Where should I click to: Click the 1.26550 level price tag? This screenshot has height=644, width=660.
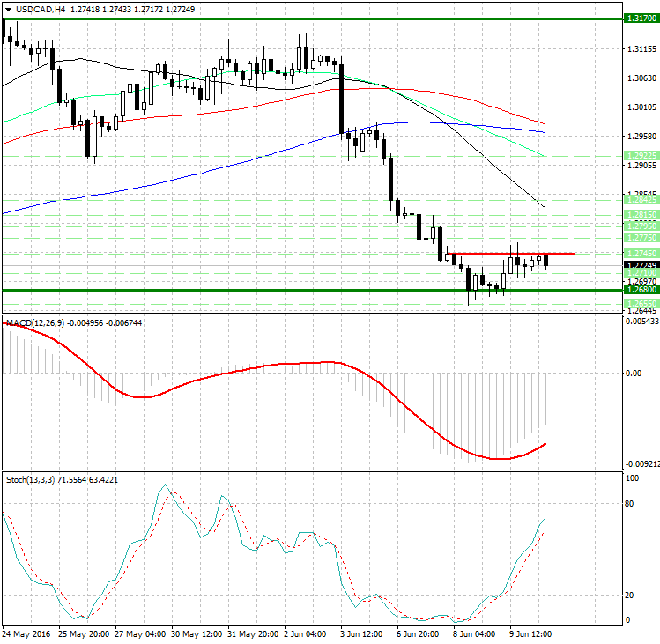pyautogui.click(x=641, y=303)
